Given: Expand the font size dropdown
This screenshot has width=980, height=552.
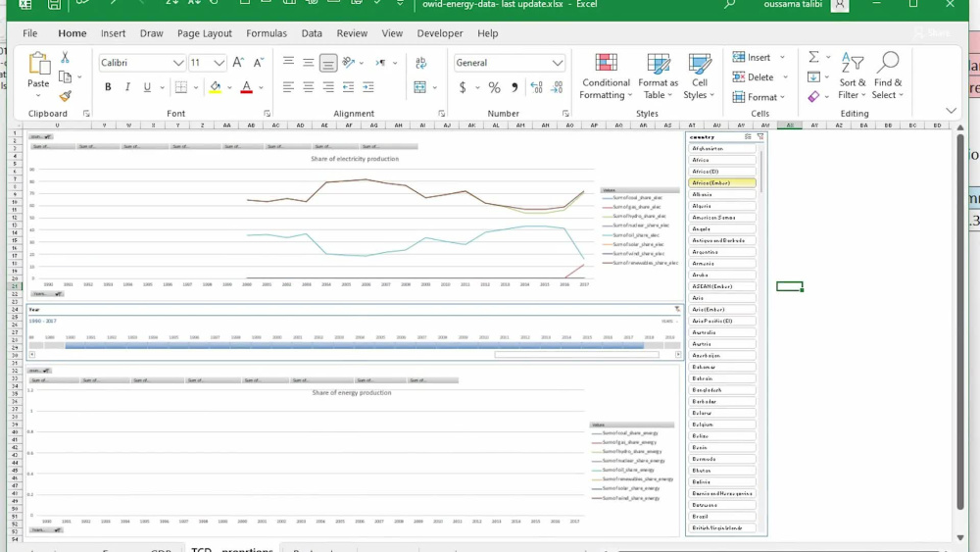Looking at the screenshot, I should point(219,63).
